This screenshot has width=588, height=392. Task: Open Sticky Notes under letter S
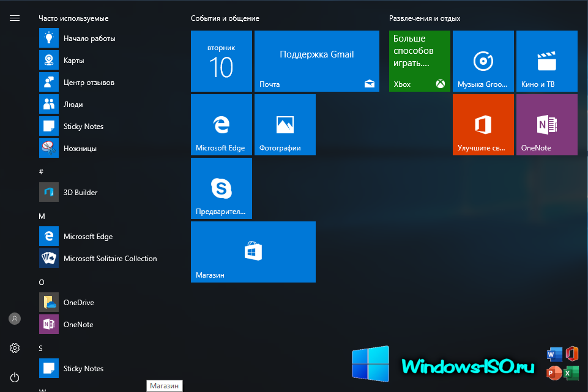pos(105,368)
